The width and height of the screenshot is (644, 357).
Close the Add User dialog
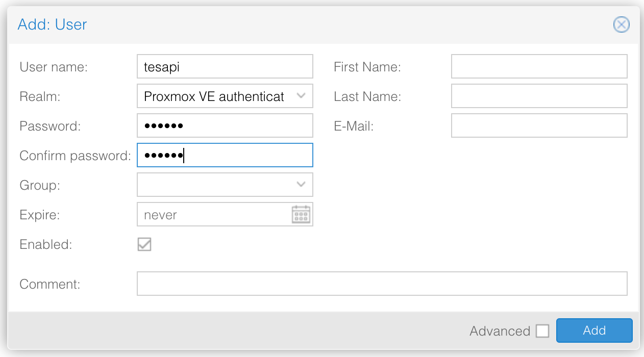coord(621,24)
